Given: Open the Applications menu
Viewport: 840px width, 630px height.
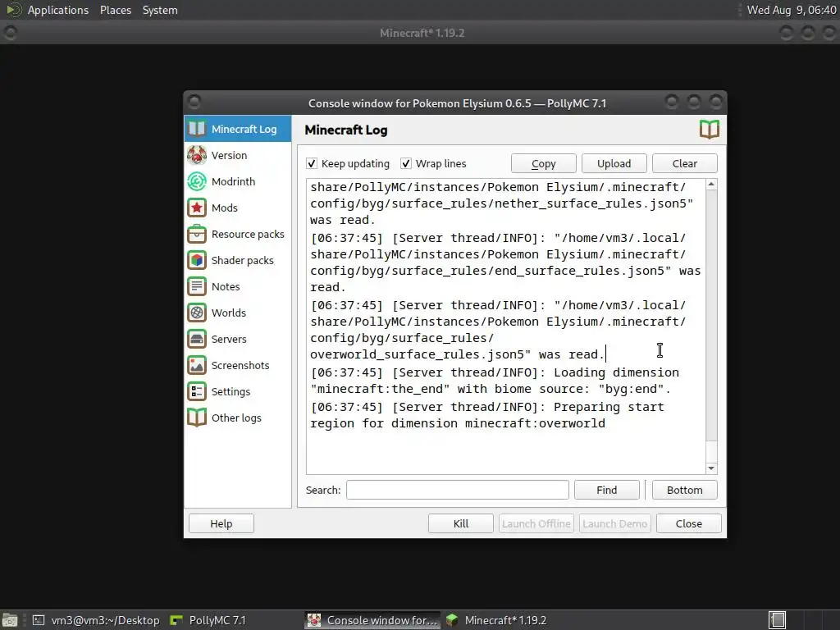Looking at the screenshot, I should (x=58, y=10).
